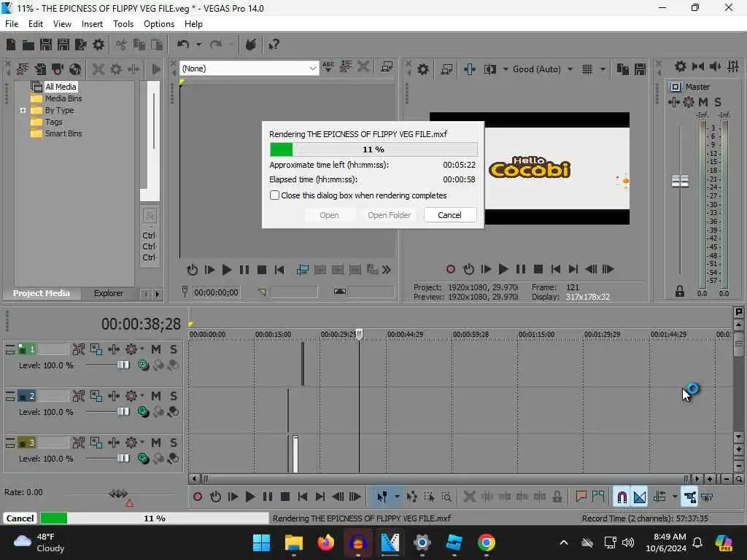
Task: Click the Zoom Edit tool magnifier icon
Action: click(x=446, y=497)
